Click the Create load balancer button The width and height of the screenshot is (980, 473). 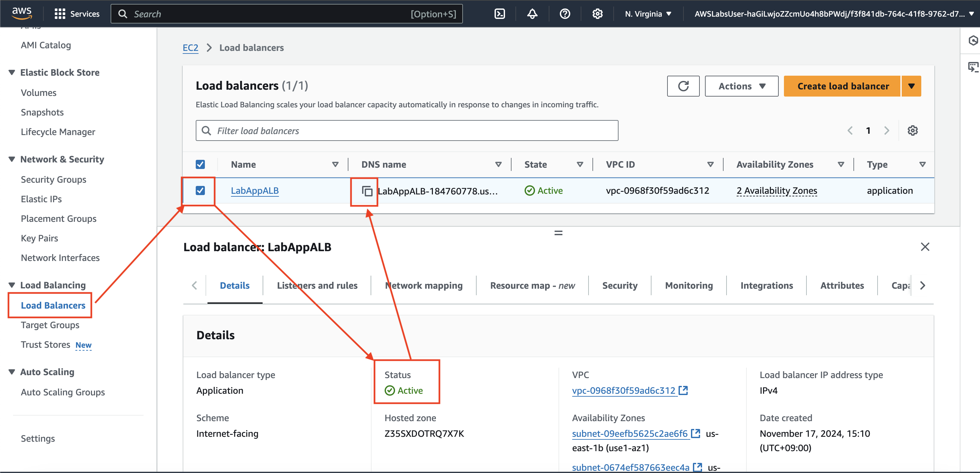[843, 86]
